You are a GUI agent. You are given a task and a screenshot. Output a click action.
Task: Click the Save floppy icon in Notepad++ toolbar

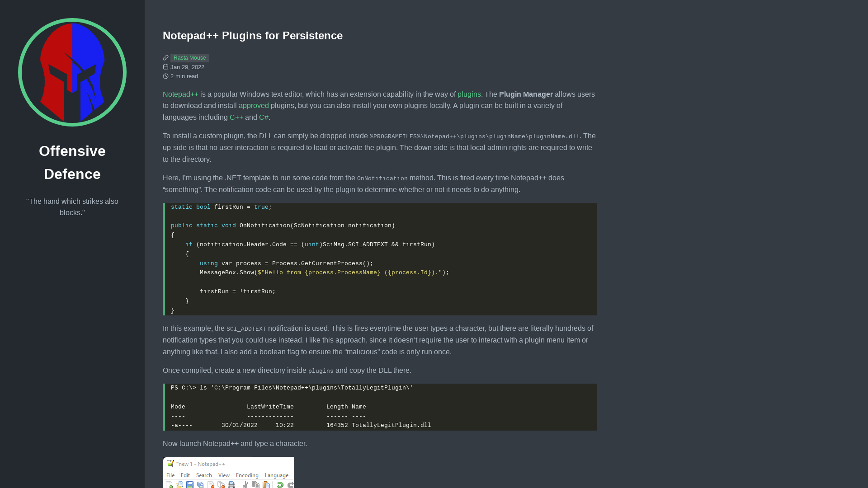[190, 485]
